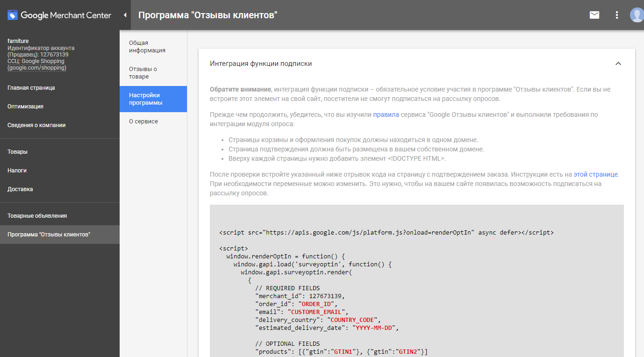Select Товарные объявления in the sidebar
The image size is (644, 357).
click(37, 216)
